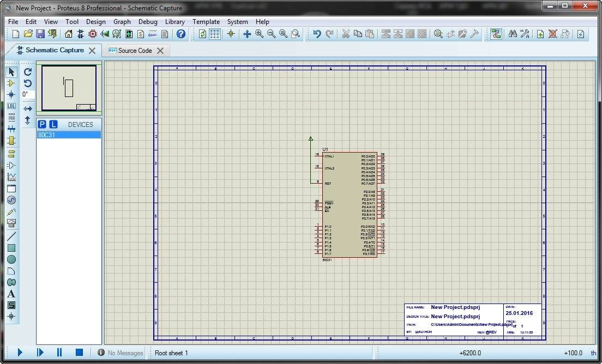The height and width of the screenshot is (364, 602).
Task: Click the overview thumbnail pane
Action: 69,88
